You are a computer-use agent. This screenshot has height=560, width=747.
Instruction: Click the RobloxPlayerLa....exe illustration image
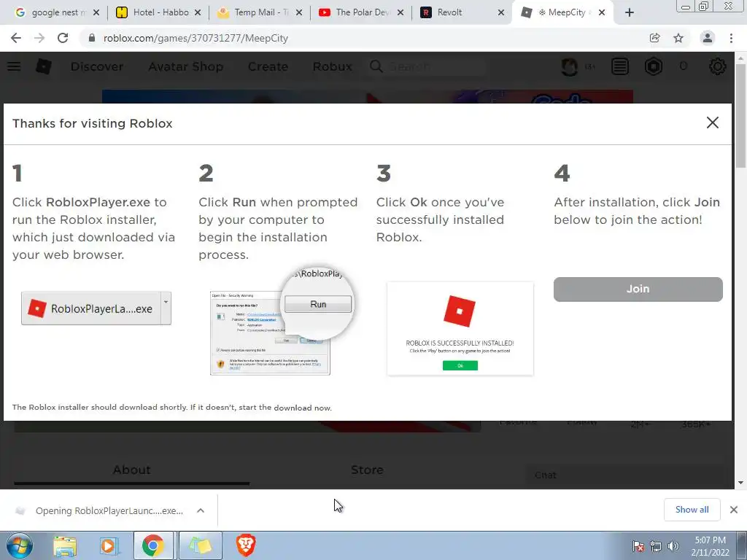coord(96,308)
